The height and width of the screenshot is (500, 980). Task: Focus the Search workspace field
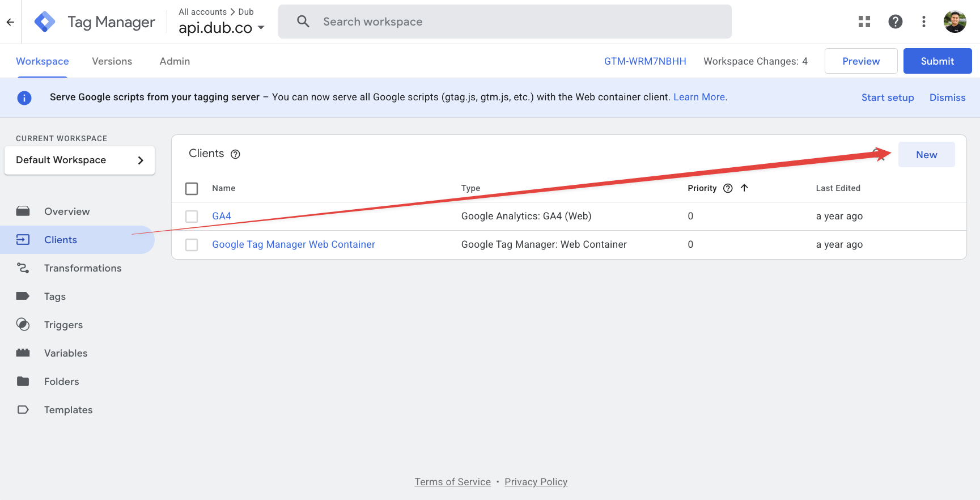point(505,22)
